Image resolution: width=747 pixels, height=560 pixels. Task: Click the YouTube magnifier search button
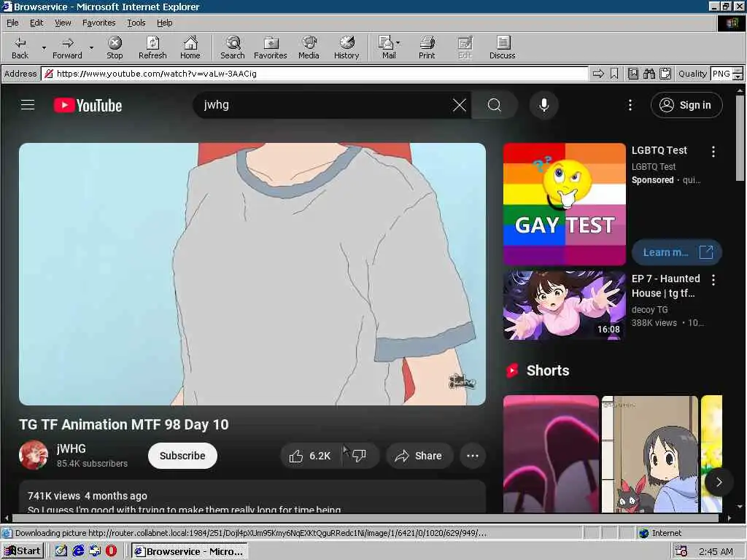495,105
